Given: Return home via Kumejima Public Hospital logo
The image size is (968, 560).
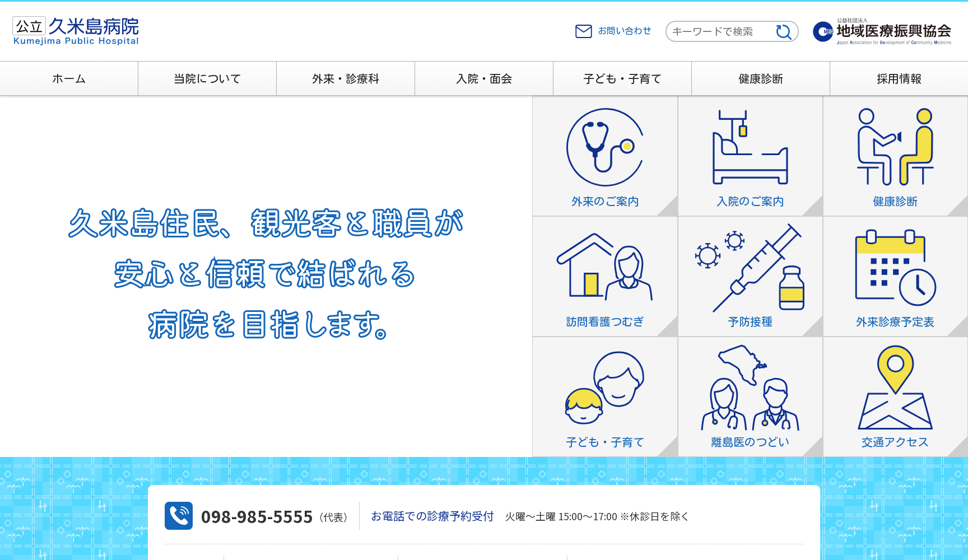Looking at the screenshot, I should pos(76,31).
